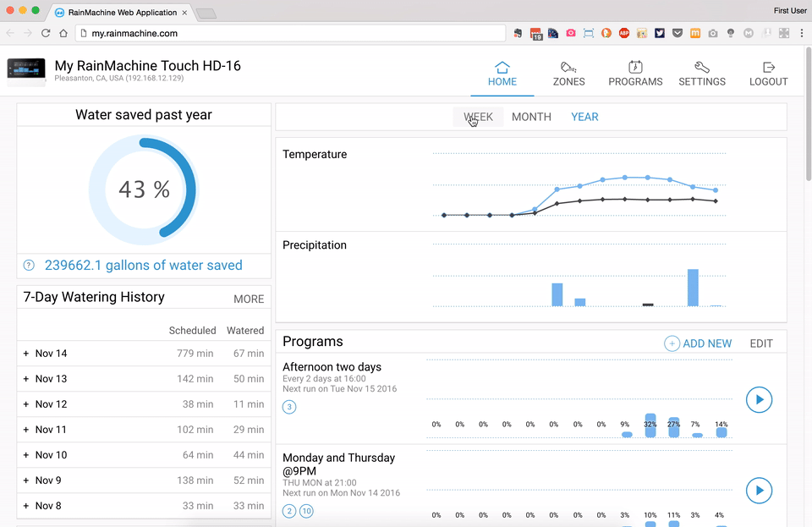Expand the Nov 12 watering history row
The width and height of the screenshot is (812, 527).
[x=144, y=404]
